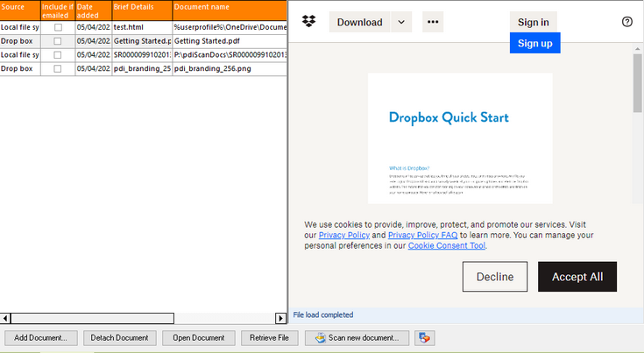The height and width of the screenshot is (353, 644).
Task: Select the Local file source cell for test.html
Action: point(20,27)
